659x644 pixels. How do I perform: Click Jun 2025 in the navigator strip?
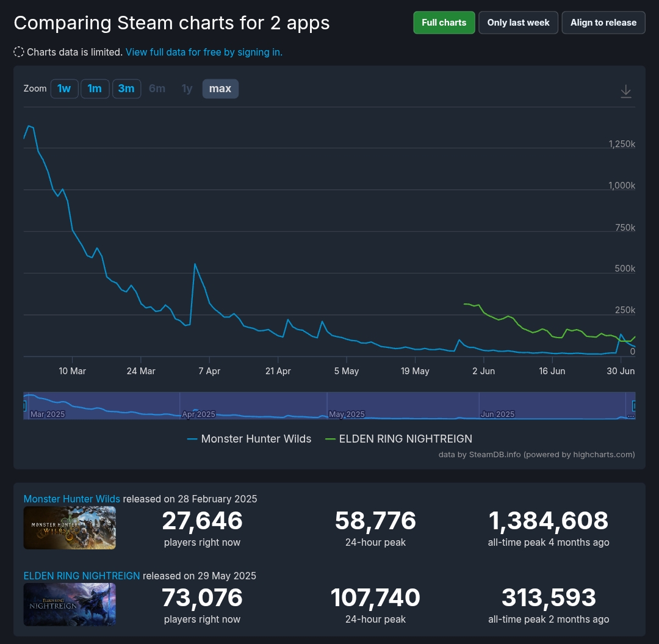pyautogui.click(x=498, y=414)
